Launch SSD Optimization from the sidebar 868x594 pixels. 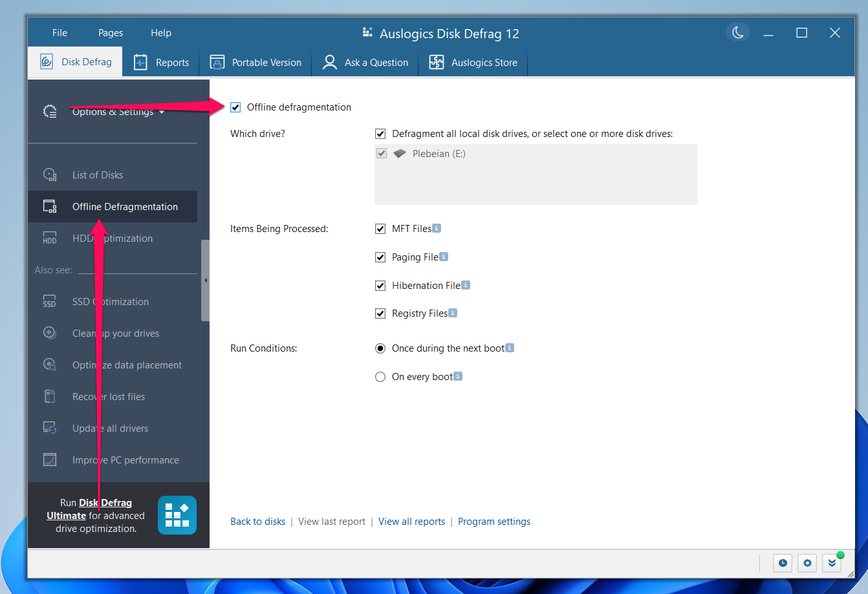click(49, 301)
